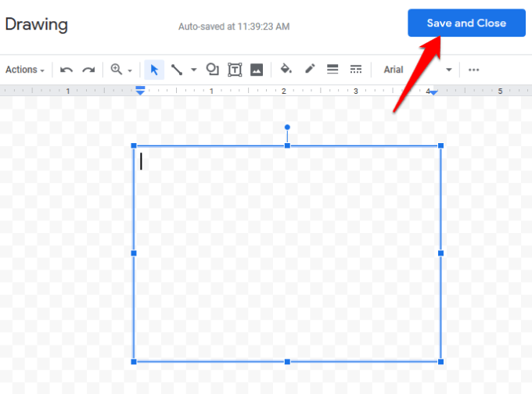The image size is (532, 394).
Task: Select the Line tool
Action: 177,70
